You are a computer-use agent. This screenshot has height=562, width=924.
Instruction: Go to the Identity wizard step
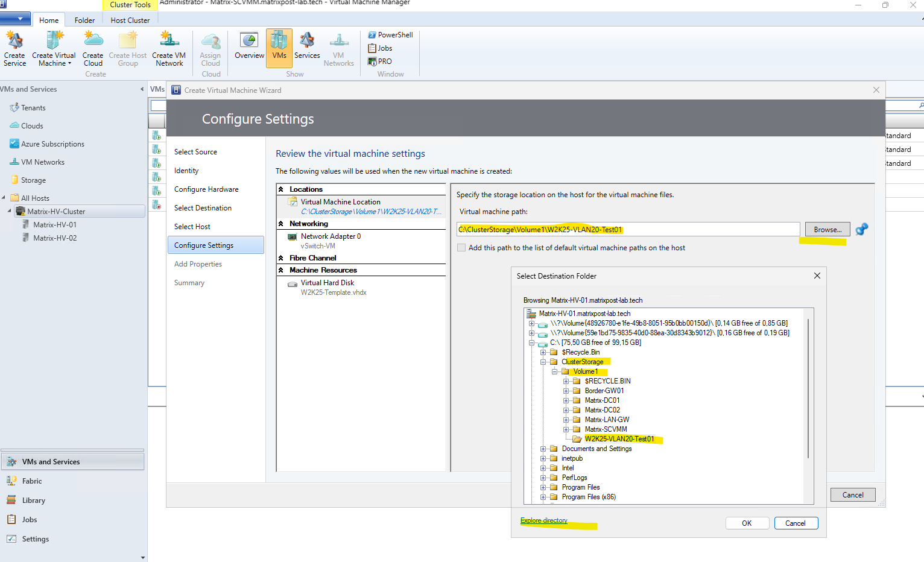pyautogui.click(x=186, y=171)
